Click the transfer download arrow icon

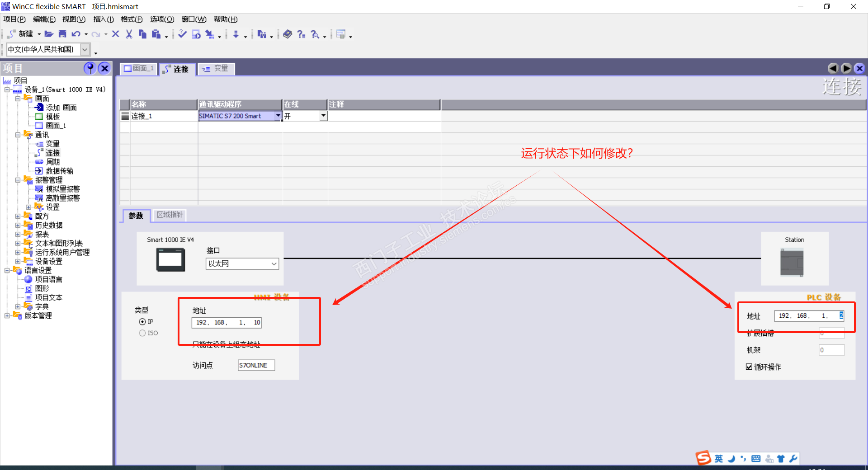(x=236, y=34)
